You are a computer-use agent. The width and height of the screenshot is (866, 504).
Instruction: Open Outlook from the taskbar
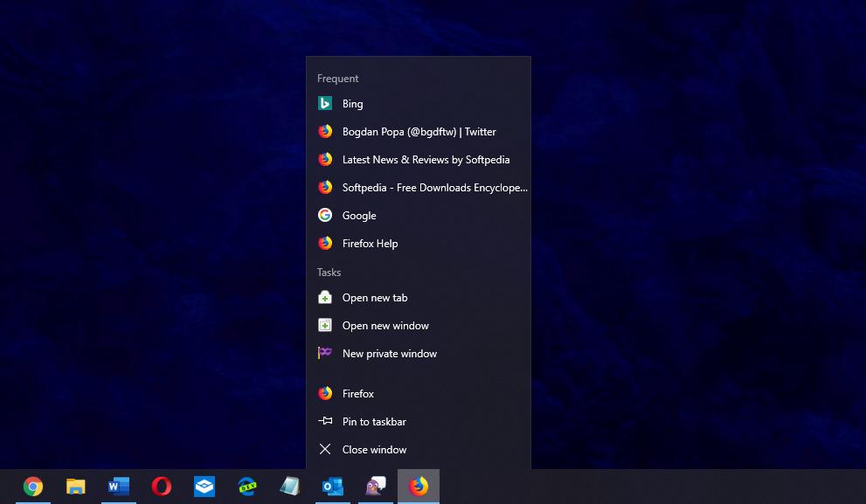333,487
